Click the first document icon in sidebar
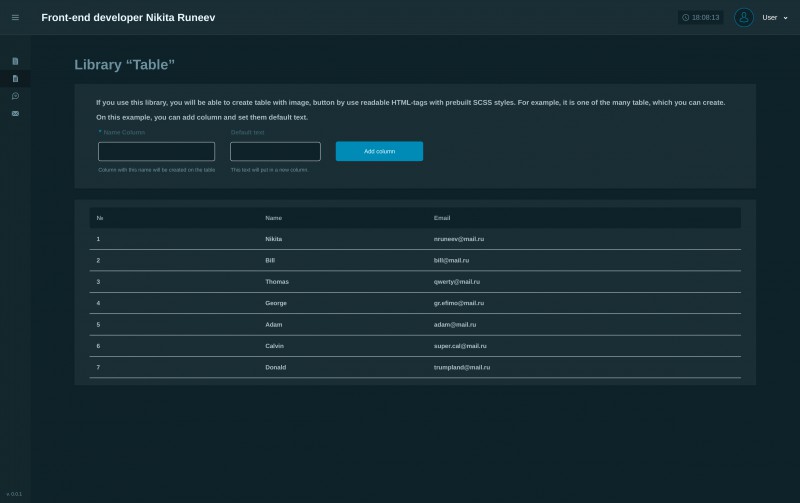Image resolution: width=800 pixels, height=503 pixels. tap(15, 61)
